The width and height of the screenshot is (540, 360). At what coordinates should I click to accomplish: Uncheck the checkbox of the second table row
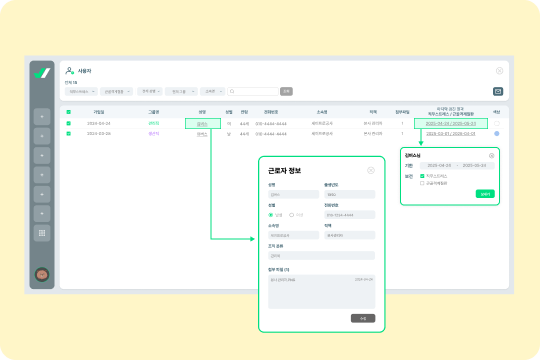[x=69, y=134]
